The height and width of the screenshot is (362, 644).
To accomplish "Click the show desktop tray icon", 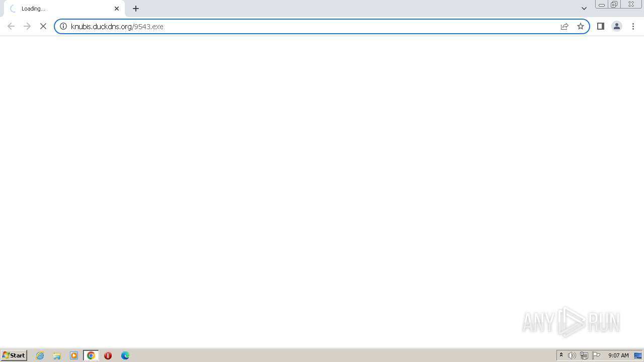I will [638, 355].
